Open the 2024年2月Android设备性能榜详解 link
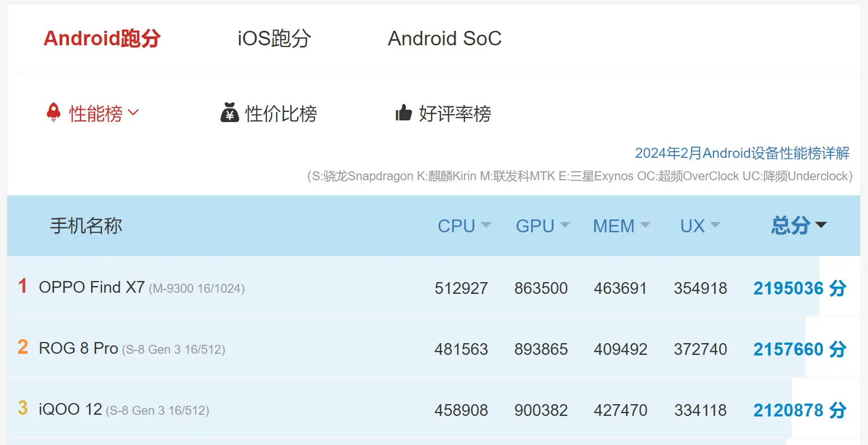This screenshot has height=445, width=868. (743, 152)
